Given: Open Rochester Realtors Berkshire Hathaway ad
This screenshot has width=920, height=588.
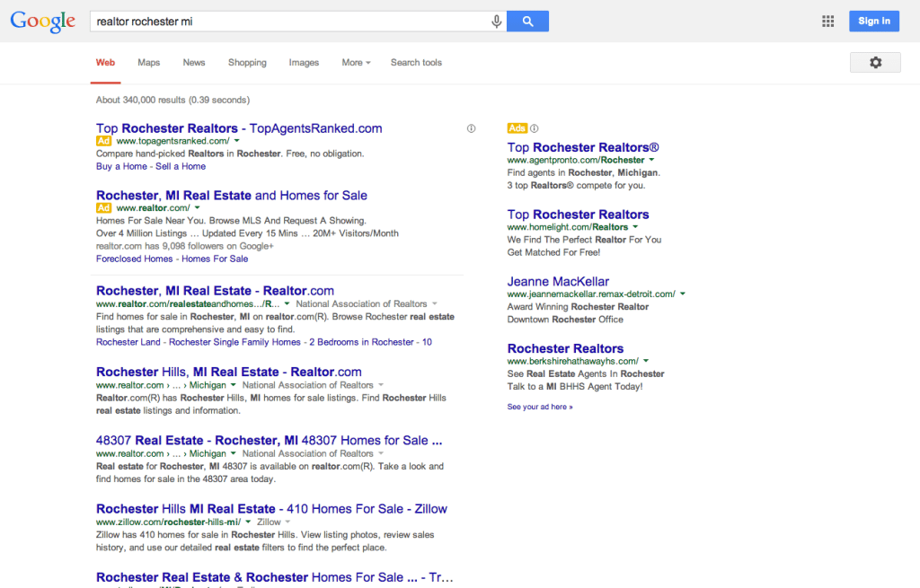Looking at the screenshot, I should tap(565, 349).
